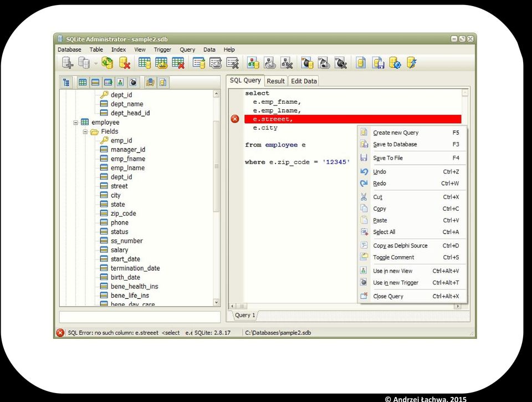The width and height of the screenshot is (532, 402).
Task: Click the database-with-gear toolbar icon
Action: (395, 63)
